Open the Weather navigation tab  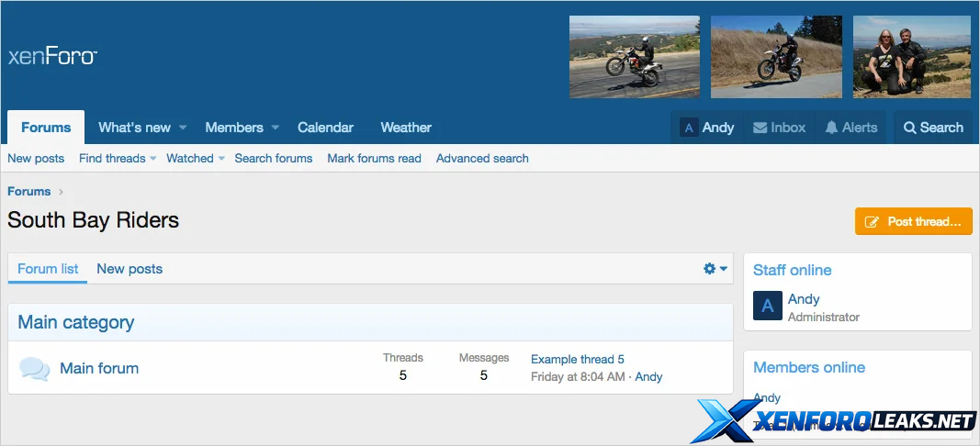tap(406, 128)
